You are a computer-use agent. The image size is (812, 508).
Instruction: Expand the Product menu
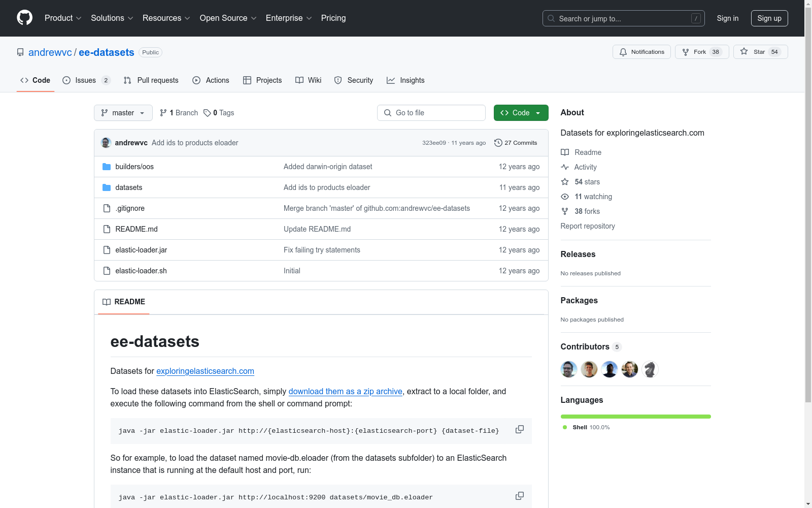coord(63,18)
